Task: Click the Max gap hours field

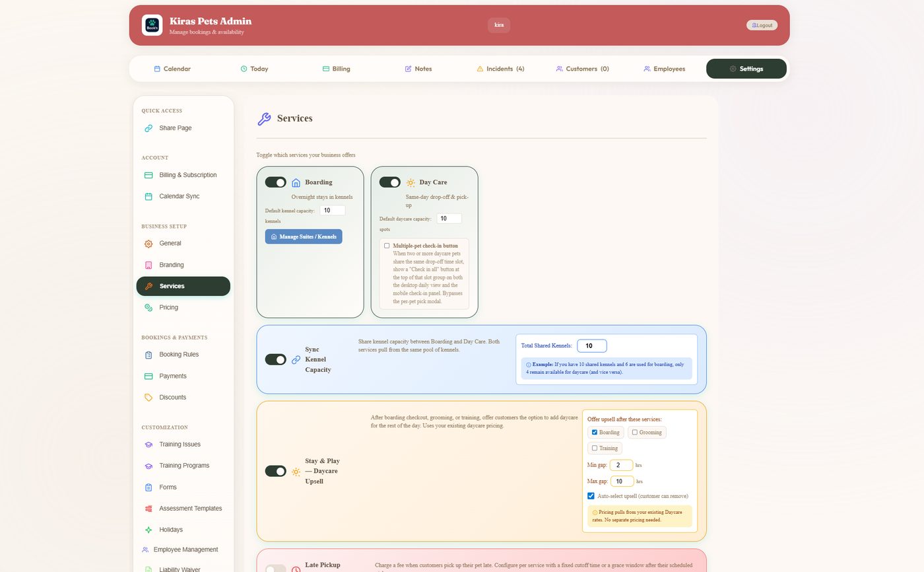Action: click(x=622, y=482)
